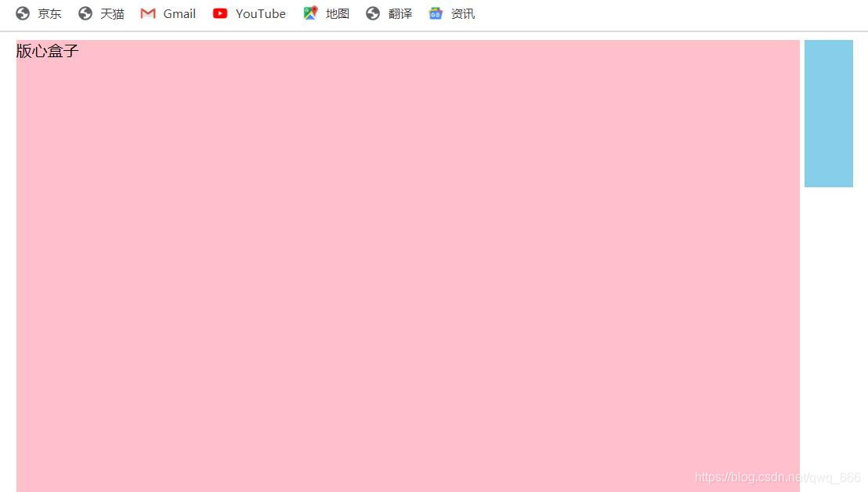Click the news icon beside 资讯
The height and width of the screenshot is (492, 868).
[x=436, y=14]
